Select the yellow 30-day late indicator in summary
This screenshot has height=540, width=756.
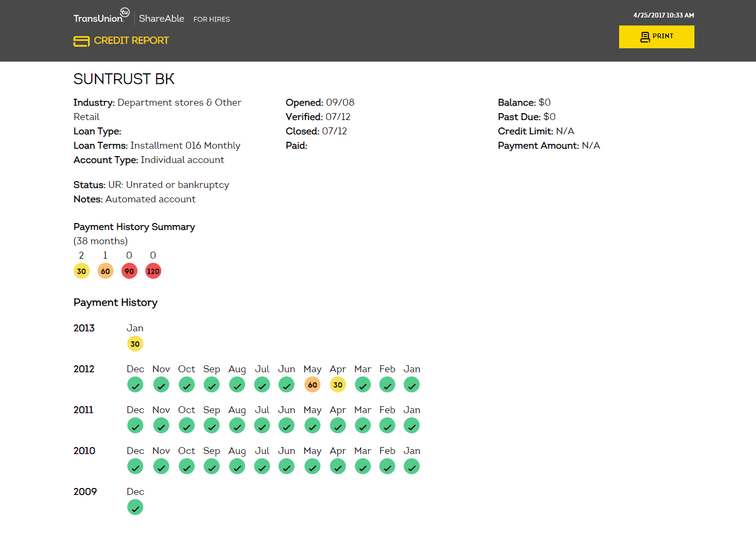[81, 271]
